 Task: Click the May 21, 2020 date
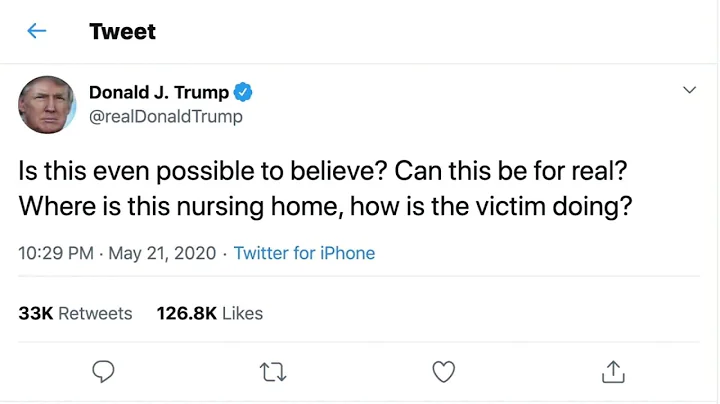(x=160, y=253)
